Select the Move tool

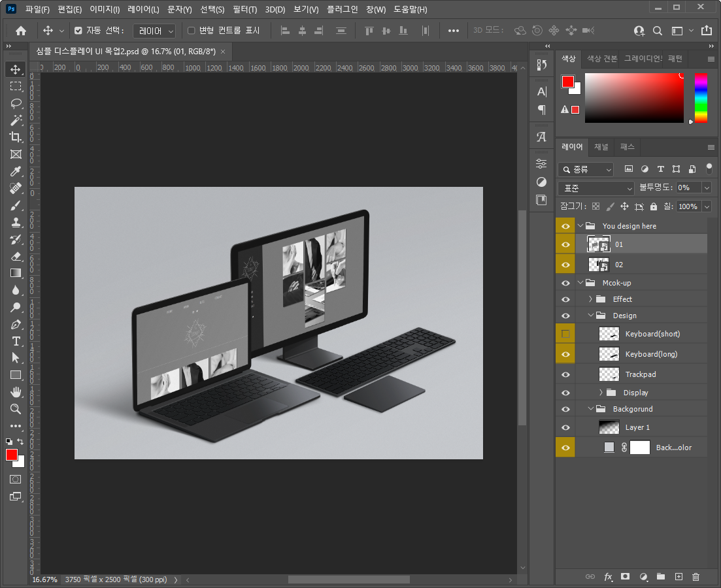(16, 69)
